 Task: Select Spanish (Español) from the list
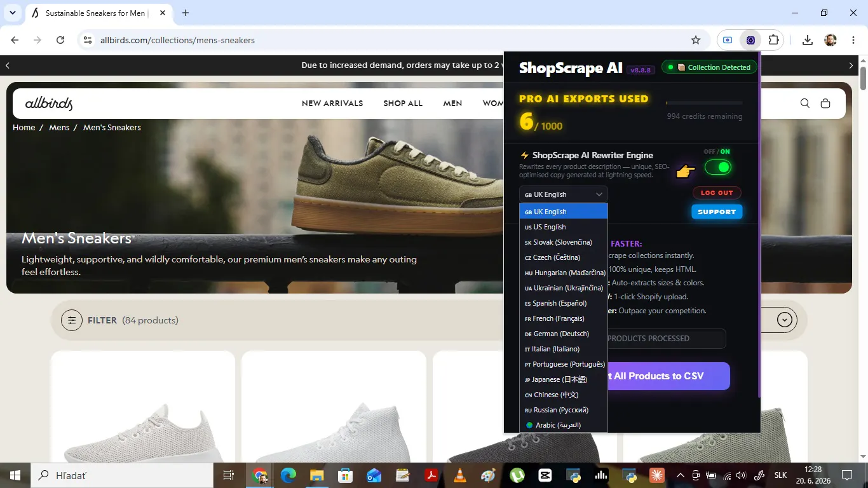tap(563, 303)
